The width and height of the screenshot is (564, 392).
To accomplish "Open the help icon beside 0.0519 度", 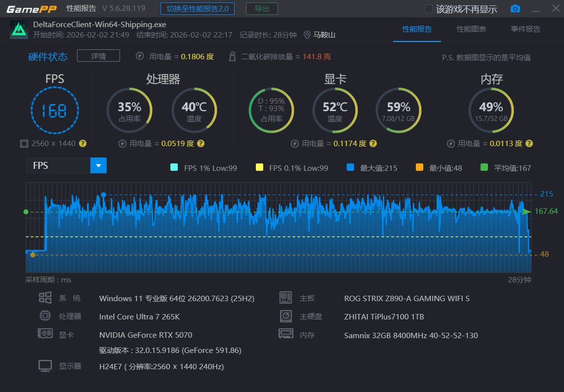I will coord(201,144).
